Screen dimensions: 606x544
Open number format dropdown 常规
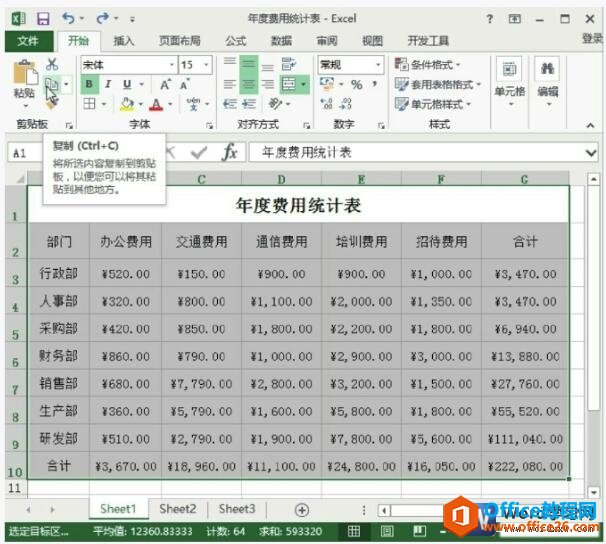pos(378,65)
